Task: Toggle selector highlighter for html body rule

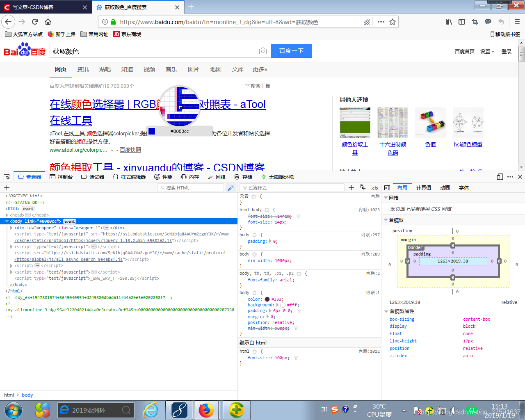Action: coord(267,210)
